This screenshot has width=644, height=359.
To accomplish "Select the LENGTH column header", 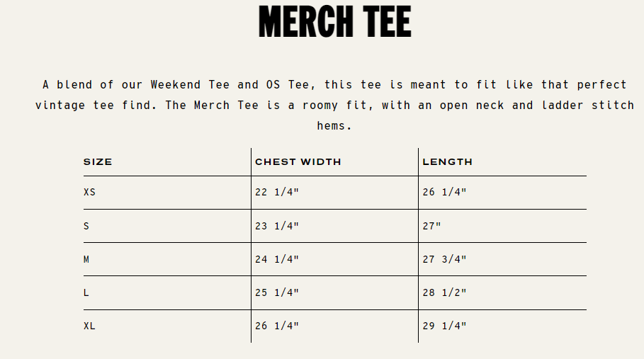I will (447, 162).
